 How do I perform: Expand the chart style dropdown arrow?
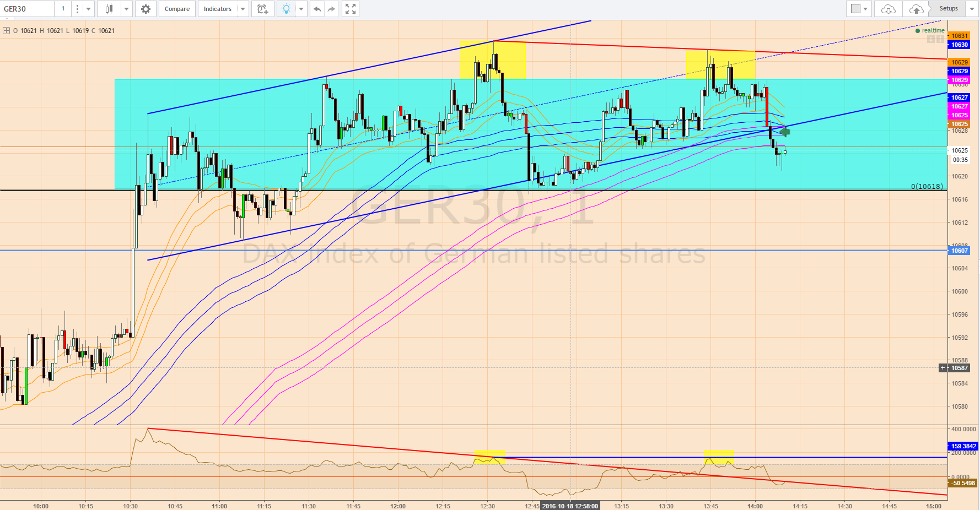tap(127, 9)
